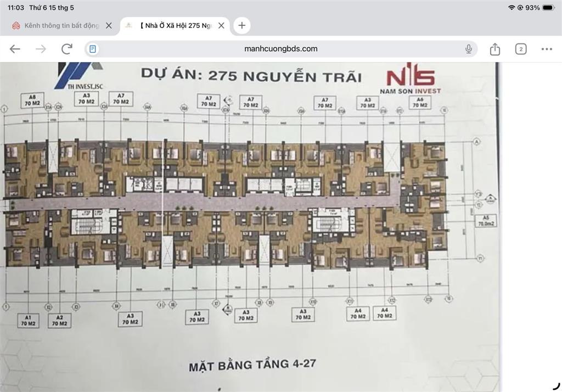Image resolution: width=562 pixels, height=392 pixels.
Task: Click the A6 70 M2 unit label
Action: [x=420, y=102]
